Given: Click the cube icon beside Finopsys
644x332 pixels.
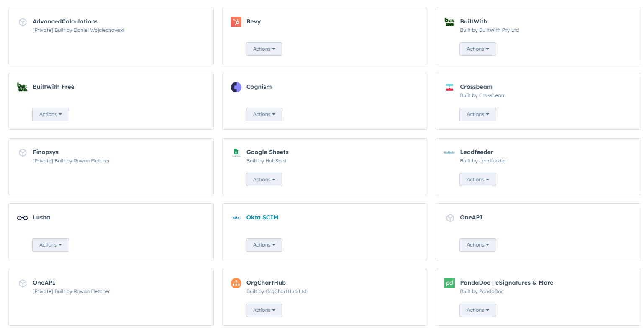Looking at the screenshot, I should [22, 152].
